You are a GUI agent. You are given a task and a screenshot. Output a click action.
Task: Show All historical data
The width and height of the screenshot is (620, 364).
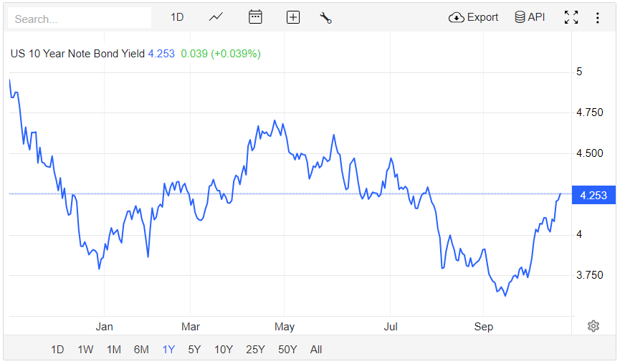316,350
